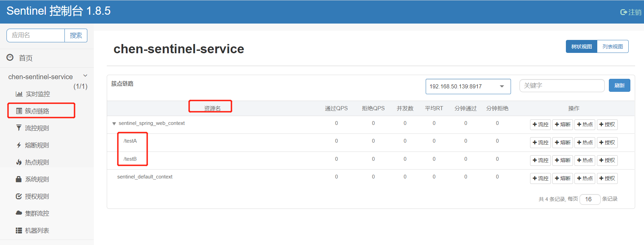Open 流控规则 menu item
This screenshot has height=245, width=644.
(37, 128)
